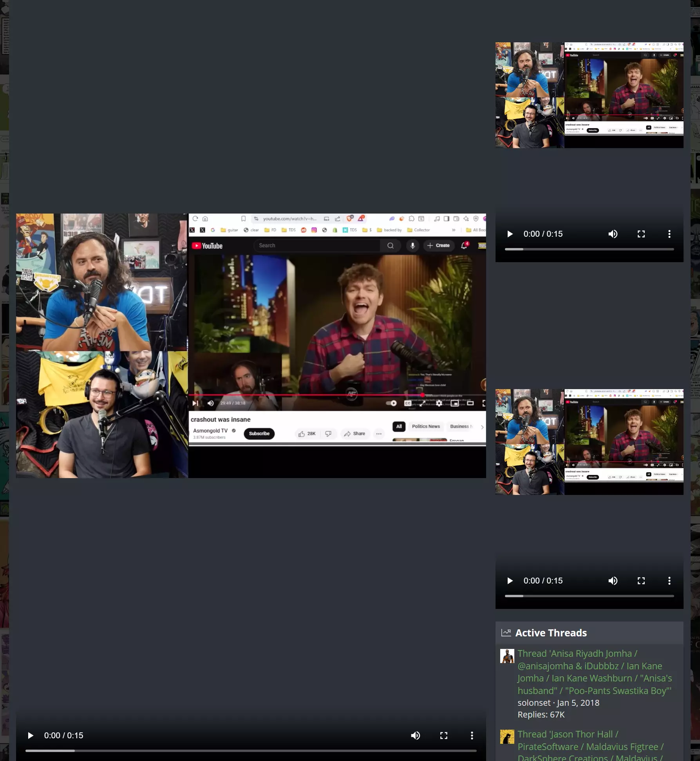Make the upper sidebar video fullscreen
Screen dimensions: 700x761
(641, 234)
